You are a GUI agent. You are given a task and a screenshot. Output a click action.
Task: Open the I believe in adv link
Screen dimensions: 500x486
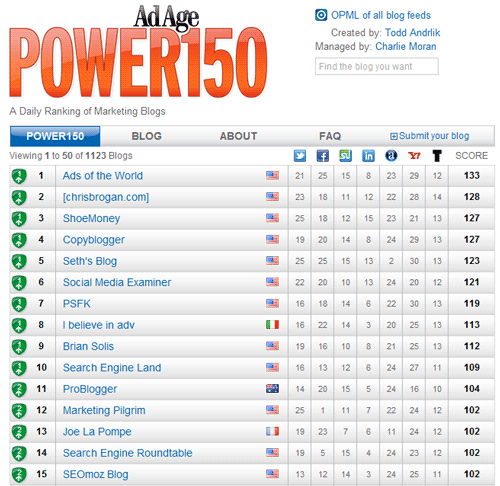(98, 325)
